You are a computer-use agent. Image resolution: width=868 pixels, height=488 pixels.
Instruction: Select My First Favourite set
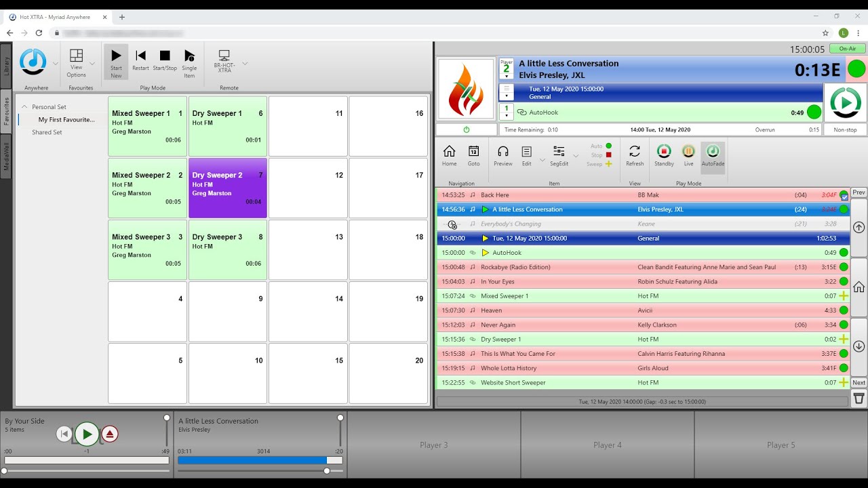[66, 119]
